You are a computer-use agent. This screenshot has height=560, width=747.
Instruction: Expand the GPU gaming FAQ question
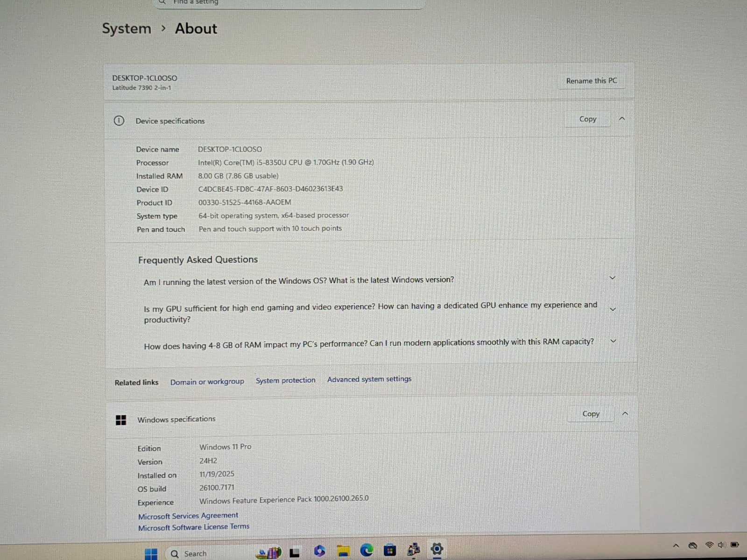[613, 309]
